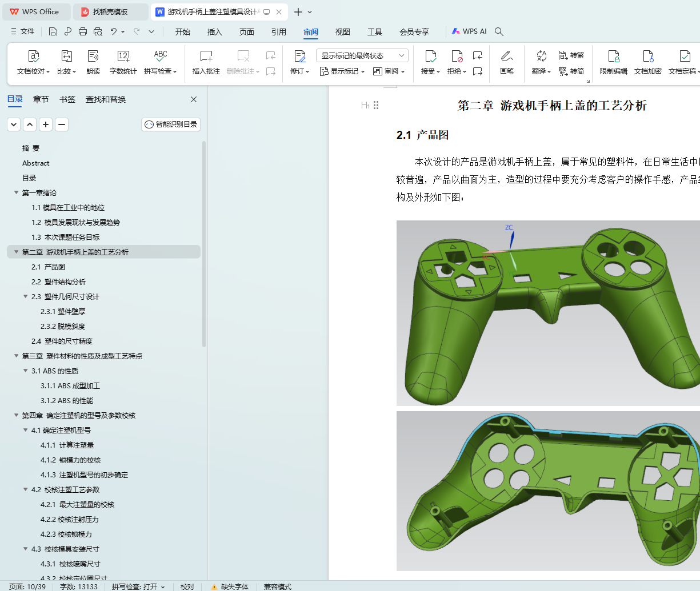Click the up-chevron button in outline panel
This screenshot has height=591, width=700.
point(30,124)
